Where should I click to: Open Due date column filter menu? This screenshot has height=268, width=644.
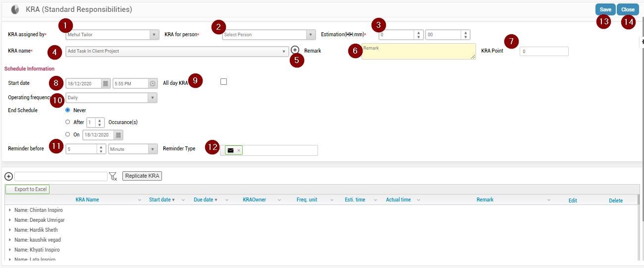[x=227, y=200]
